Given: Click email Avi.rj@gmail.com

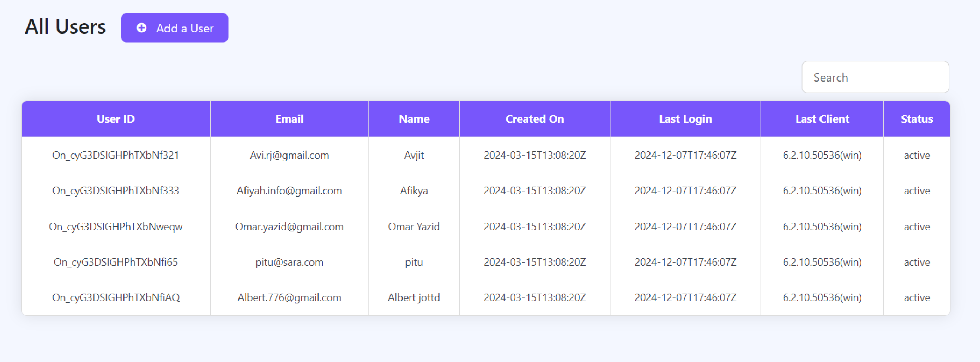Looking at the screenshot, I should pos(289,155).
